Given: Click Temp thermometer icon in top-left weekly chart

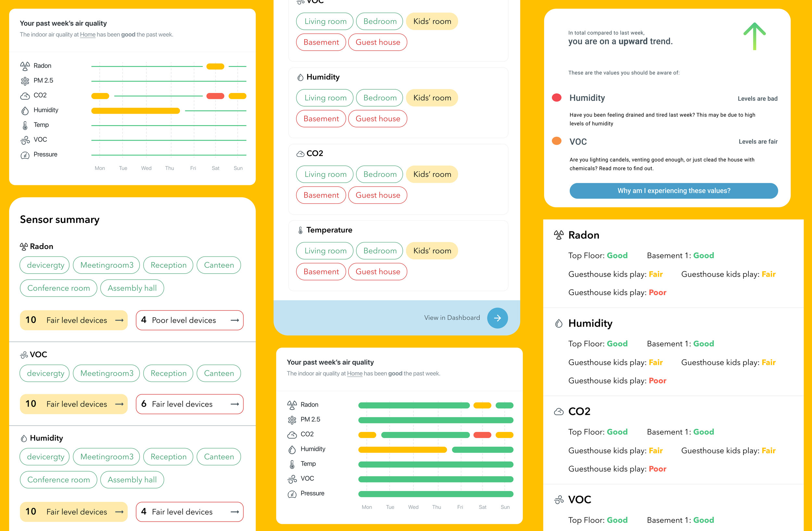Looking at the screenshot, I should (x=25, y=125).
